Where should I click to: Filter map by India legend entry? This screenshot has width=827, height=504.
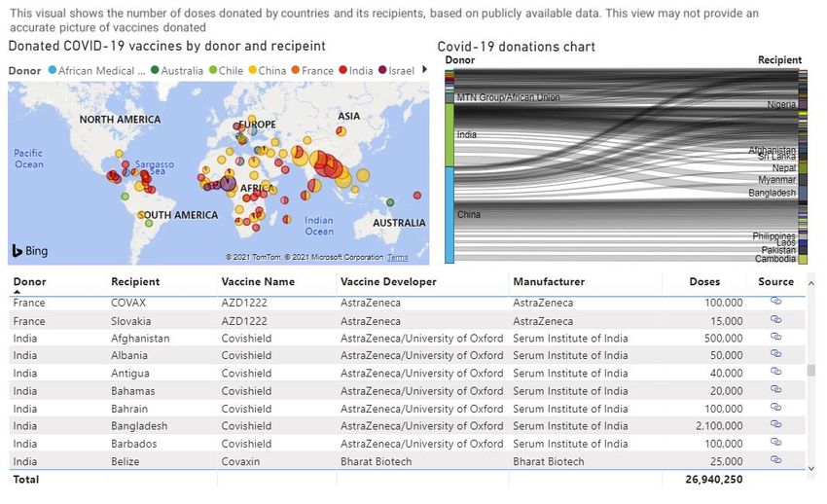(x=356, y=71)
